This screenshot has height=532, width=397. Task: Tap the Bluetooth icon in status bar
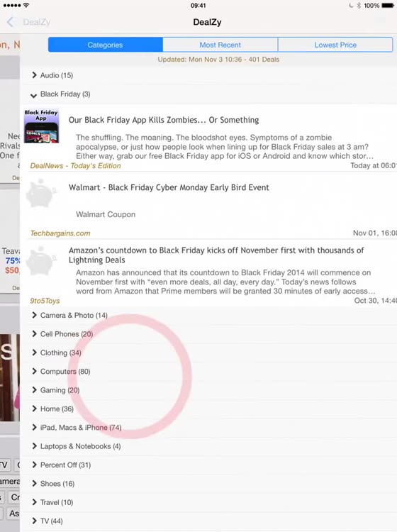coord(359,6)
